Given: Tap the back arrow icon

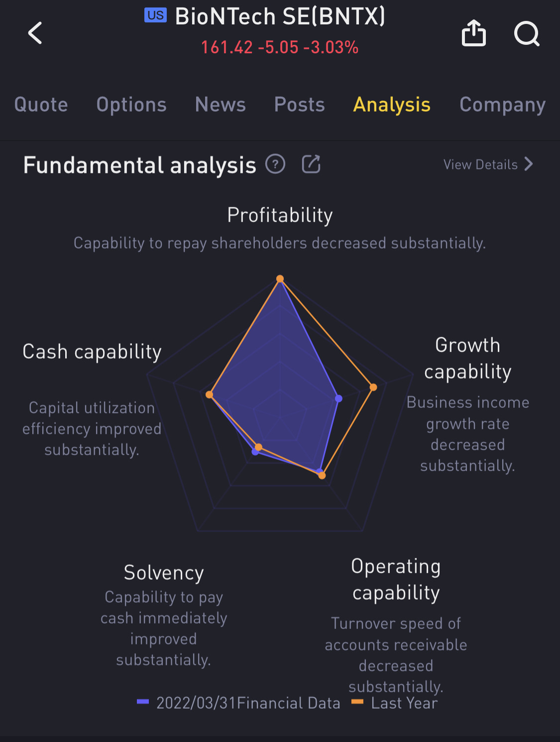Looking at the screenshot, I should click(x=35, y=33).
